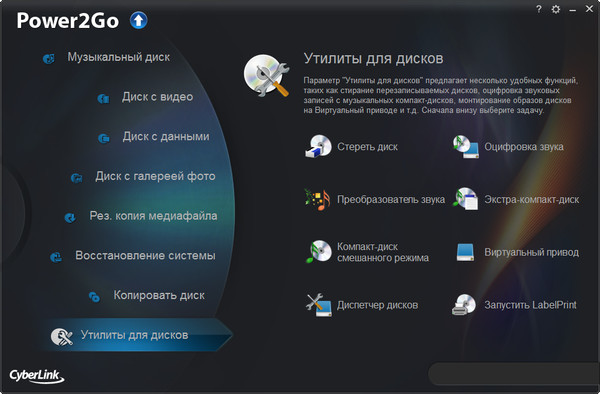Click the data disc icon beside Диск с данными
600x394 pixels.
(x=104, y=138)
